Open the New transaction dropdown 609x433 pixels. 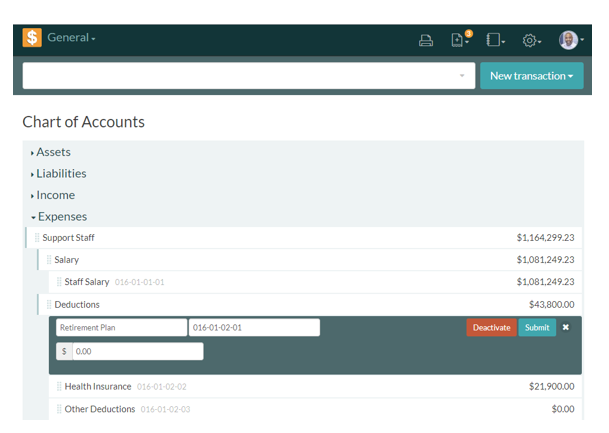531,76
